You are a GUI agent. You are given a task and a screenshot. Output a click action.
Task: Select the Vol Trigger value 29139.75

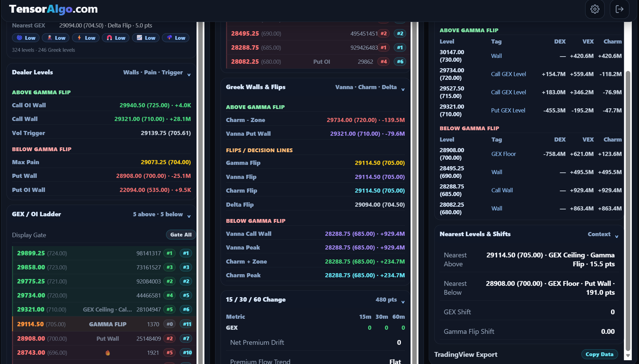click(166, 133)
